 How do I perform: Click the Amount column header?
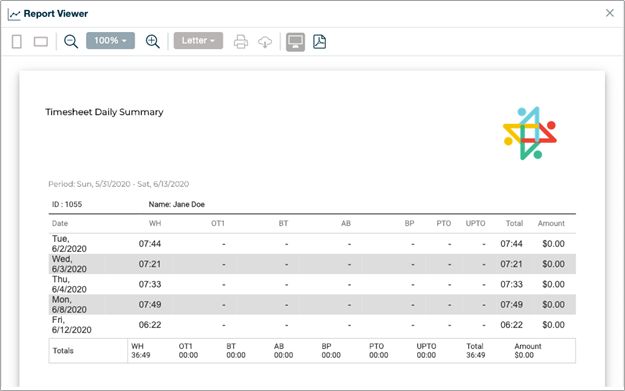[551, 224]
